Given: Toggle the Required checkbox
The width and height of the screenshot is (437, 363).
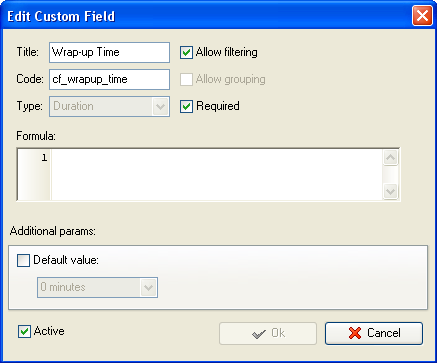Looking at the screenshot, I should coord(186,106).
